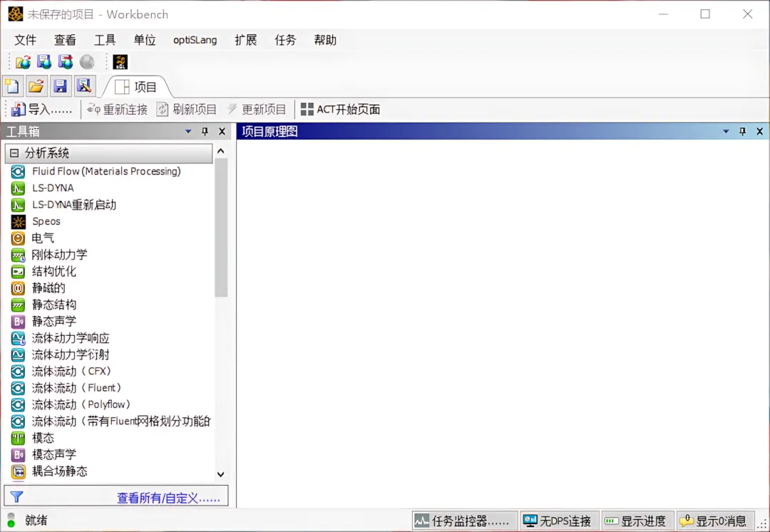This screenshot has width=770, height=532.
Task: Select the 流体流动 (Fluent) icon
Action: pos(18,388)
